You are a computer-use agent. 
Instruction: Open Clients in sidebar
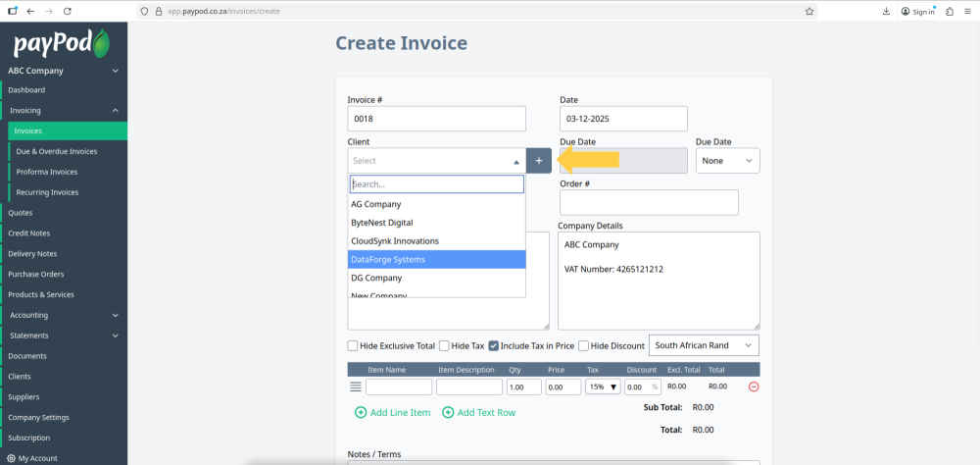coord(64,376)
